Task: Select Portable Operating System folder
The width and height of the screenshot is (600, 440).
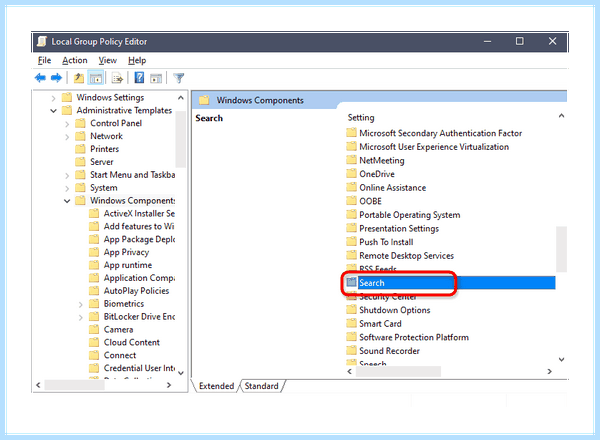Action: 409,215
